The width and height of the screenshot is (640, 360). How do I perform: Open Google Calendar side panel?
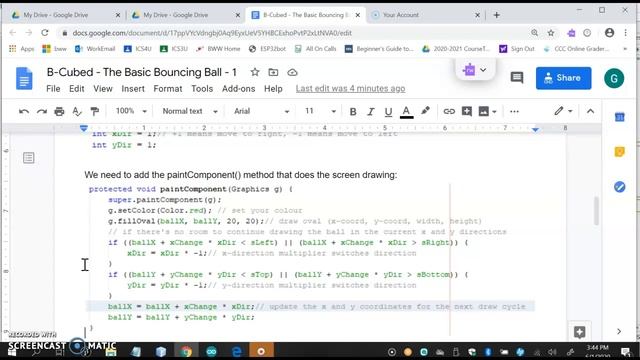(620, 117)
